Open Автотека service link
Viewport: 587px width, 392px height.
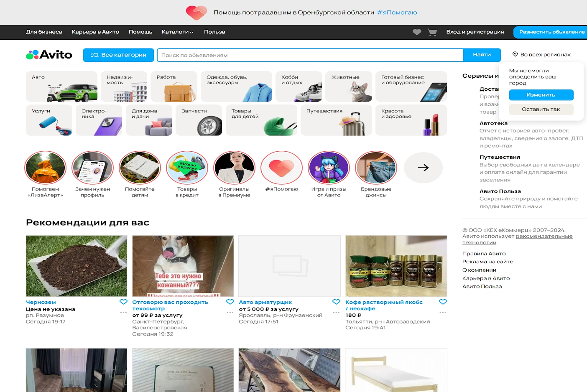coord(493,123)
